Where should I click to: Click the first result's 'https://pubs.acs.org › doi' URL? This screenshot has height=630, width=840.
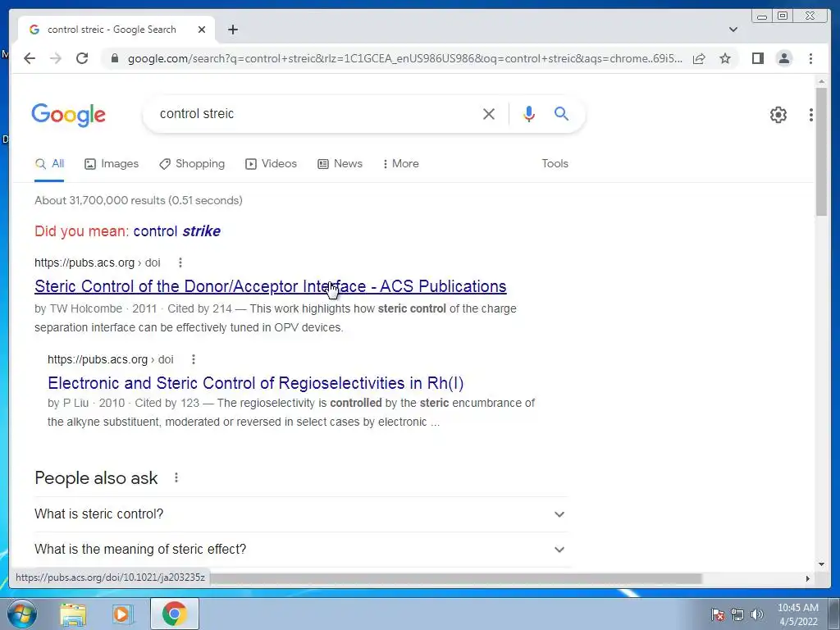98,262
